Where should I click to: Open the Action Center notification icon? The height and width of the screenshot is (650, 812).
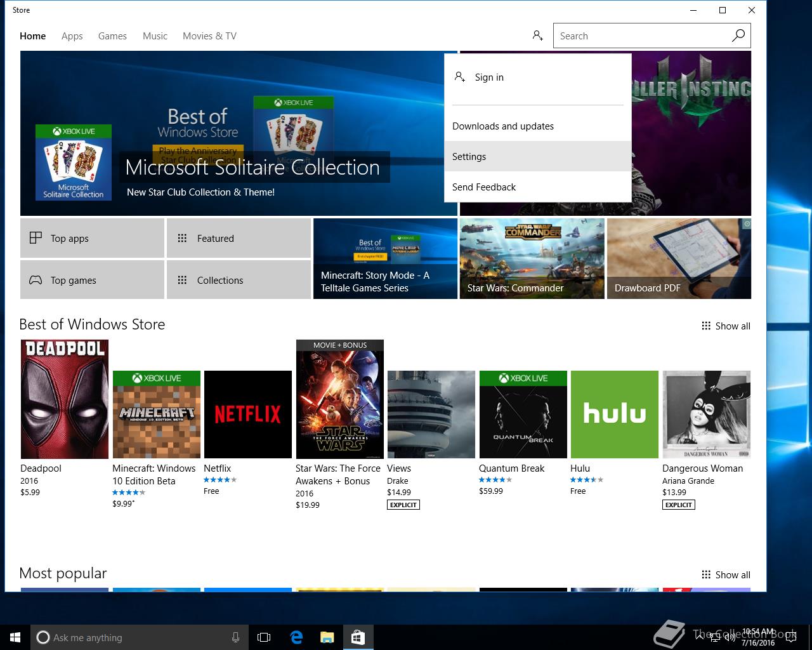tap(790, 637)
